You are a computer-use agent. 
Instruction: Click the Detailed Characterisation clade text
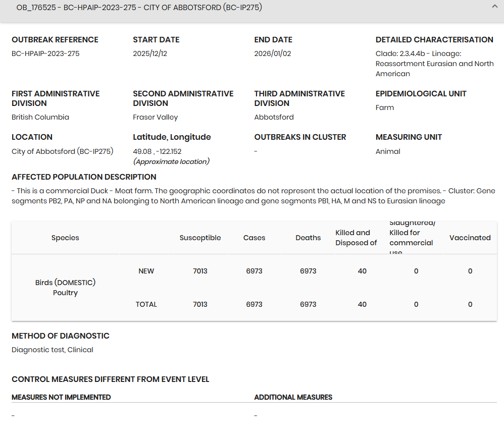tap(434, 64)
